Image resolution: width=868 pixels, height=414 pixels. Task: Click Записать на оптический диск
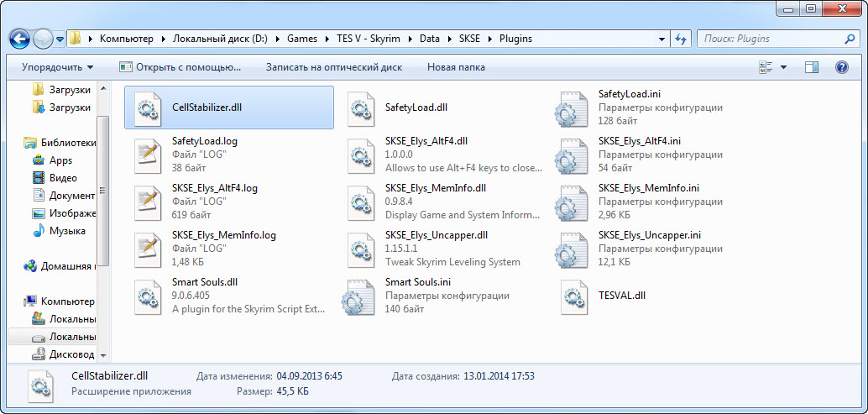click(x=333, y=67)
